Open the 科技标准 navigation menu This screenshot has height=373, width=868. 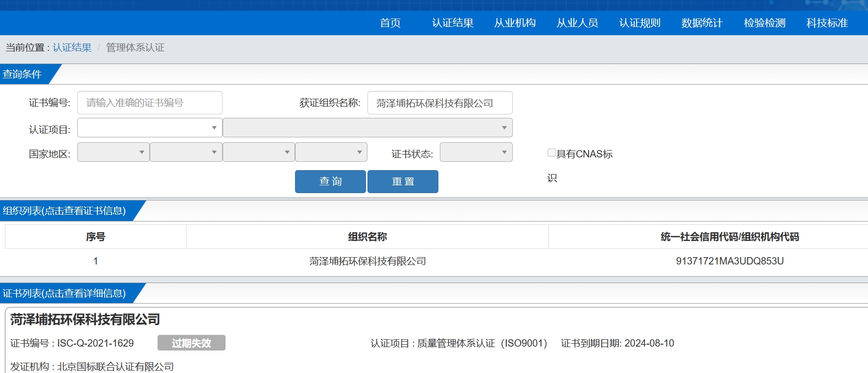pos(827,23)
